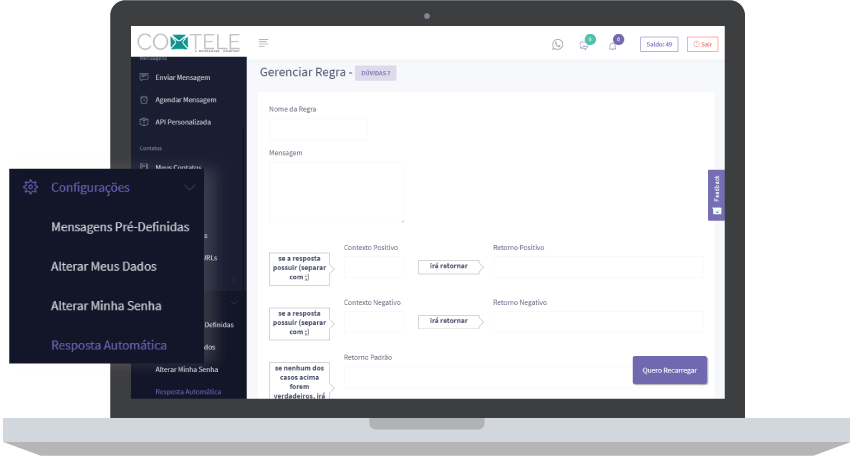Focus the Nome da Regra input field
Viewport: 850px width, 456px height.
(x=318, y=129)
